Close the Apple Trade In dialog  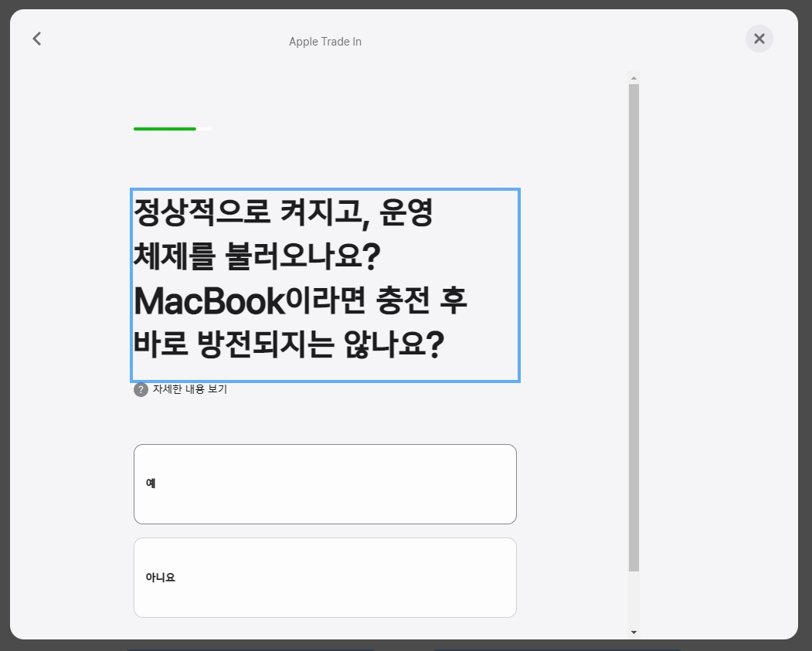coord(759,39)
